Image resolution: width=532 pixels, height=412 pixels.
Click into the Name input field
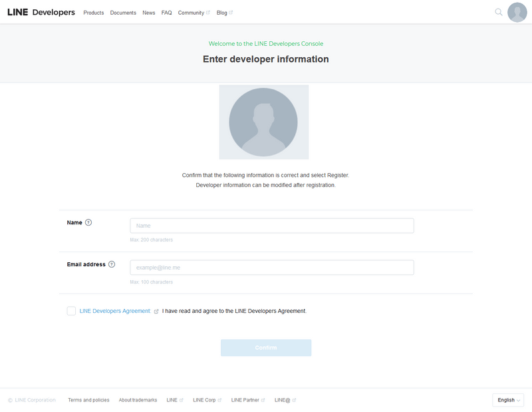coord(271,226)
